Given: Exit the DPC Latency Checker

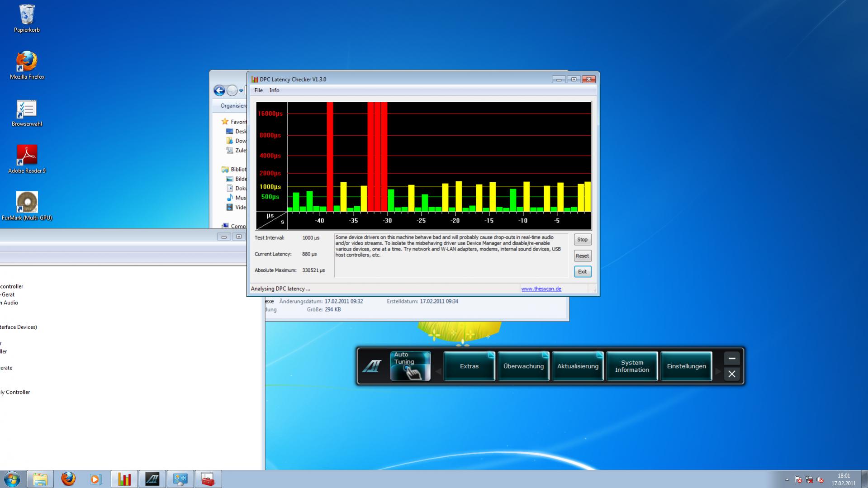Looking at the screenshot, I should 582,271.
